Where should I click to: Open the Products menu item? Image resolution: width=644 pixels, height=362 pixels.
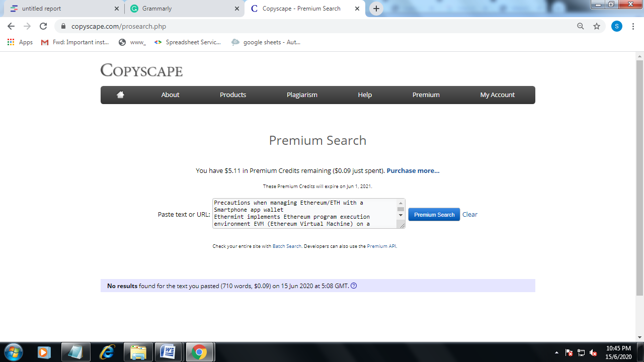tap(233, 95)
